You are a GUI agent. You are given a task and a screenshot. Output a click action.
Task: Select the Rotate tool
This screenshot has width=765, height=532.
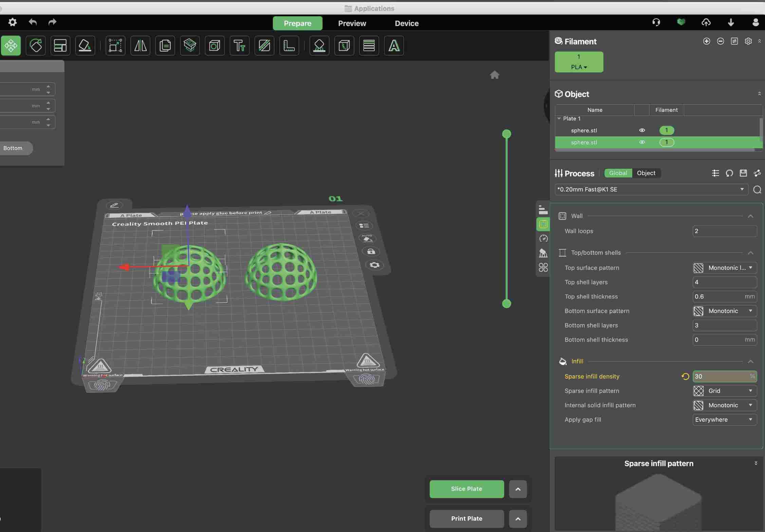36,45
